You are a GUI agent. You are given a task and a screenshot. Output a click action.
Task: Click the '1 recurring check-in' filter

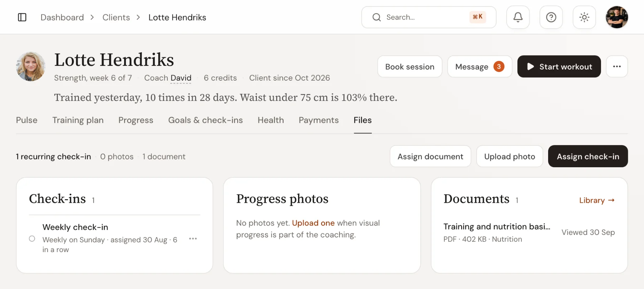pos(53,156)
